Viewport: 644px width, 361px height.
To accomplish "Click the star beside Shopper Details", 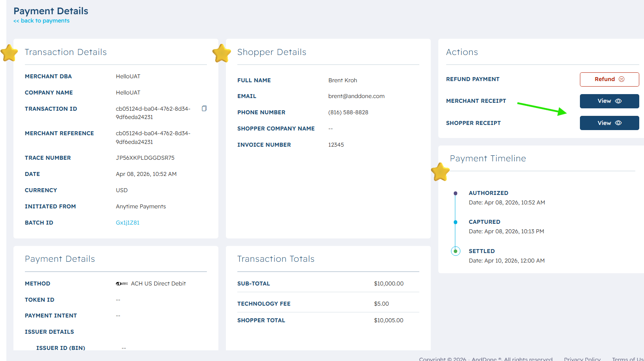I will [222, 53].
